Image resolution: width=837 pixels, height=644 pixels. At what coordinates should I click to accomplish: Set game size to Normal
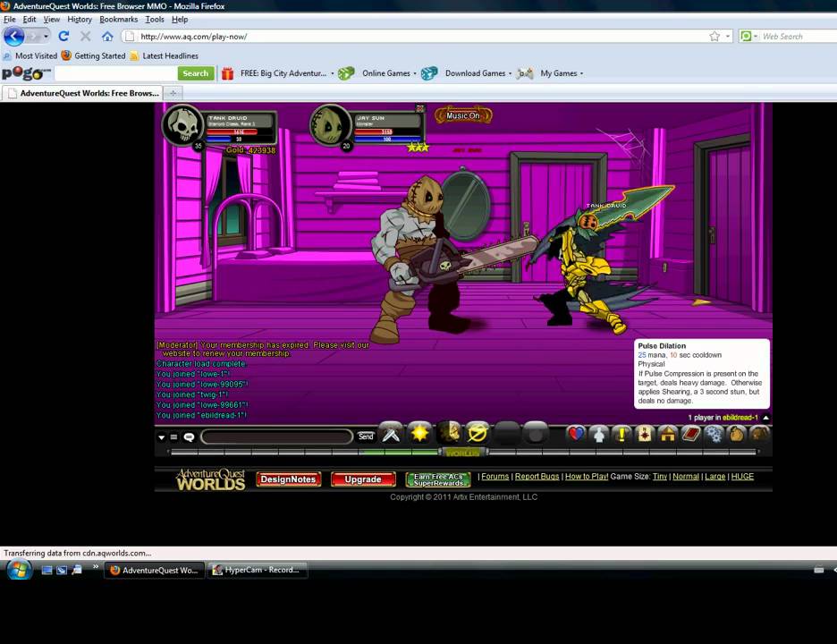pos(685,477)
